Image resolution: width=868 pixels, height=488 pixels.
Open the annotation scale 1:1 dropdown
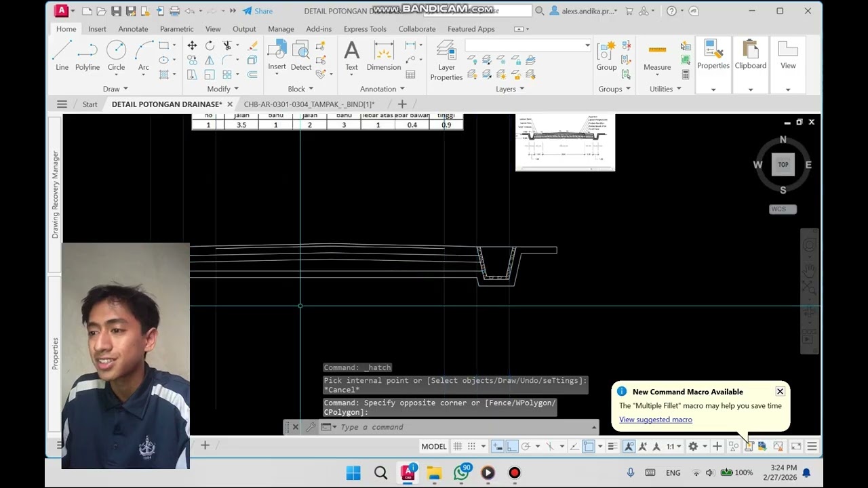[x=673, y=446]
